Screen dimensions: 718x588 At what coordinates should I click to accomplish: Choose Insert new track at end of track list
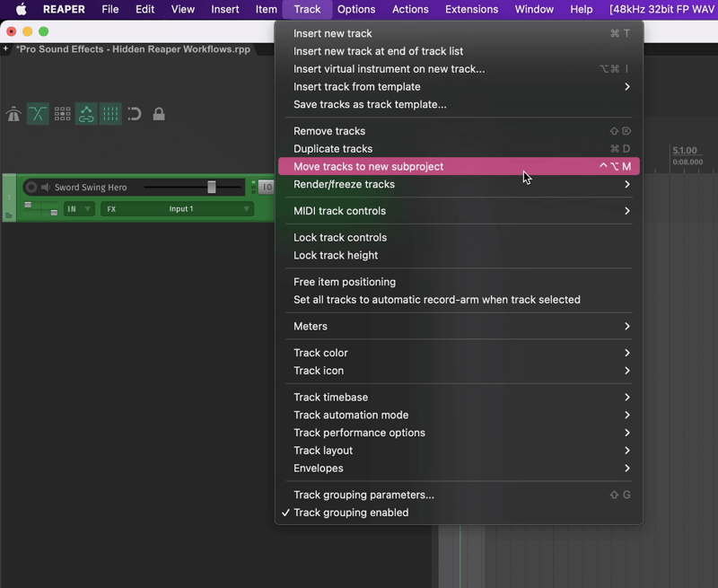click(x=459, y=51)
